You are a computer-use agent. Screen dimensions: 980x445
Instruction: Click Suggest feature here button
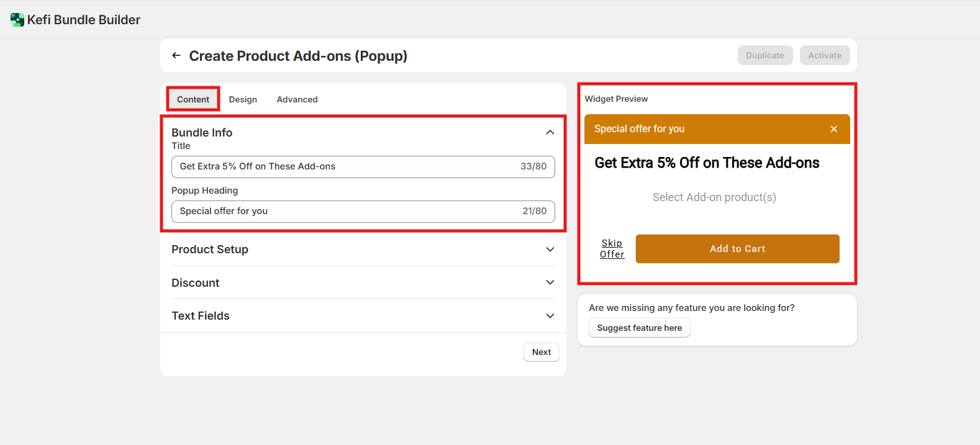[x=639, y=328]
